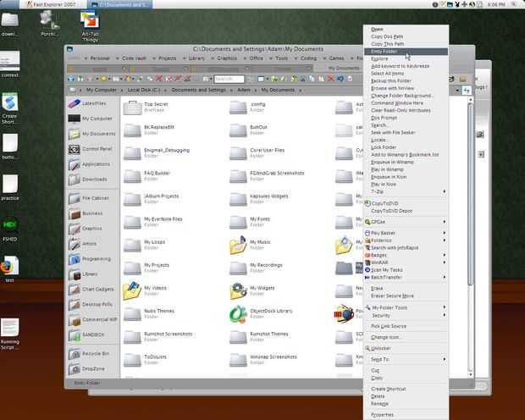Viewport: 525px width, 420px height.
Task: Open Control Panel from the sidebar
Action: click(x=91, y=149)
